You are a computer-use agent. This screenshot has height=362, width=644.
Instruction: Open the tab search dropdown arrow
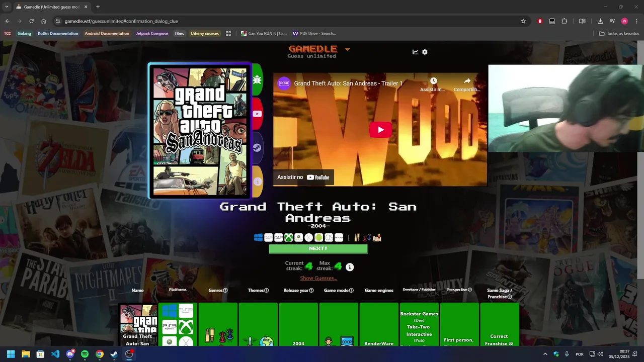point(7,7)
